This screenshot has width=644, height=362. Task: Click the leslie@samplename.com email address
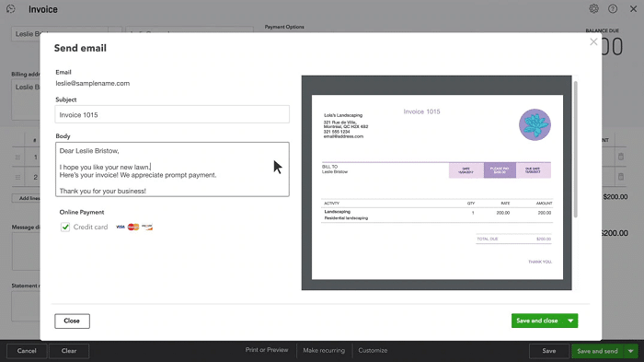(93, 83)
